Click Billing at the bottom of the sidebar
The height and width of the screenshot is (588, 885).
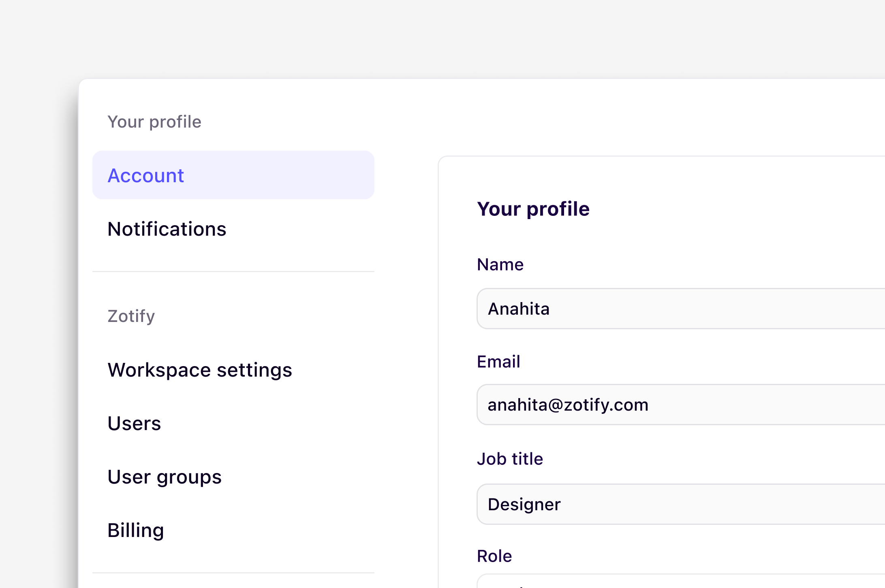pyautogui.click(x=136, y=530)
